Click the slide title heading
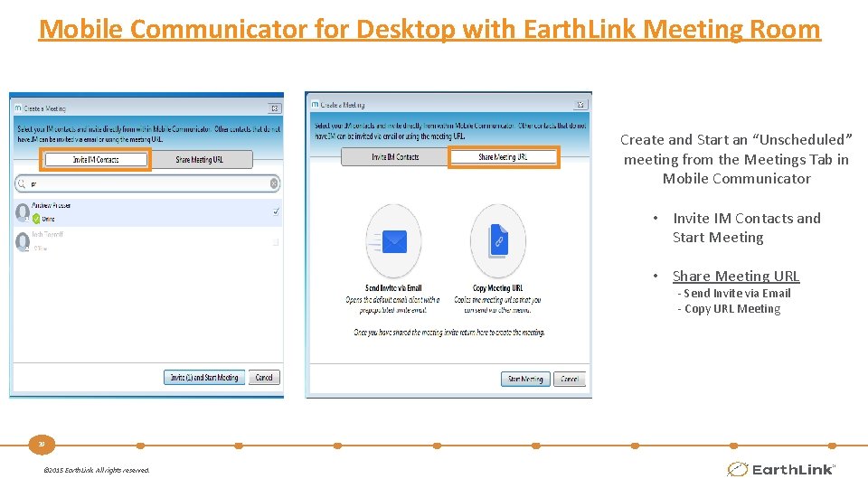 [x=429, y=29]
